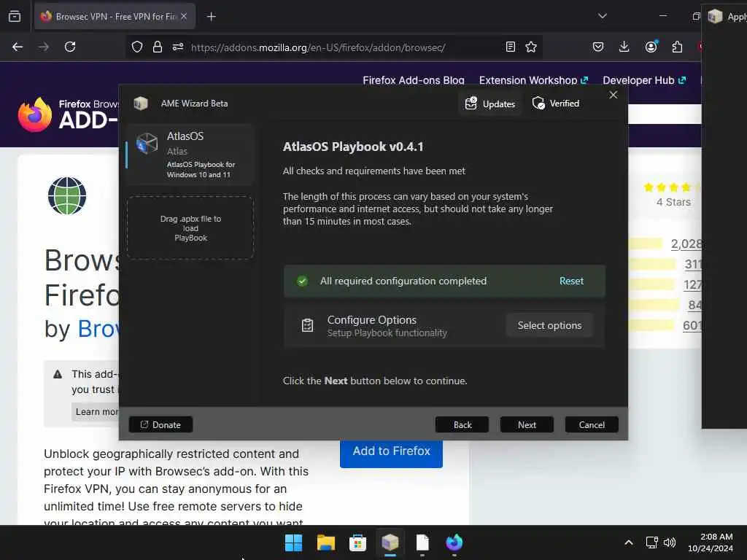
Task: Click AME Wizard taskbar icon
Action: coord(390,542)
